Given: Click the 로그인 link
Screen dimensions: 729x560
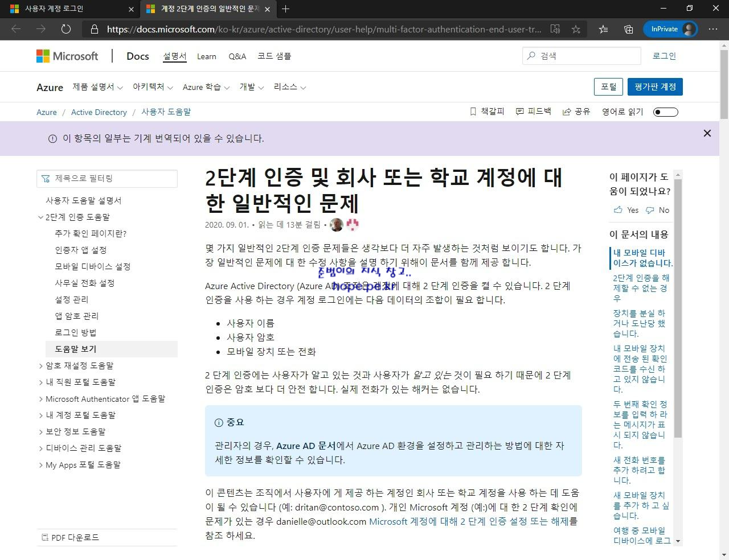Looking at the screenshot, I should tap(664, 56).
